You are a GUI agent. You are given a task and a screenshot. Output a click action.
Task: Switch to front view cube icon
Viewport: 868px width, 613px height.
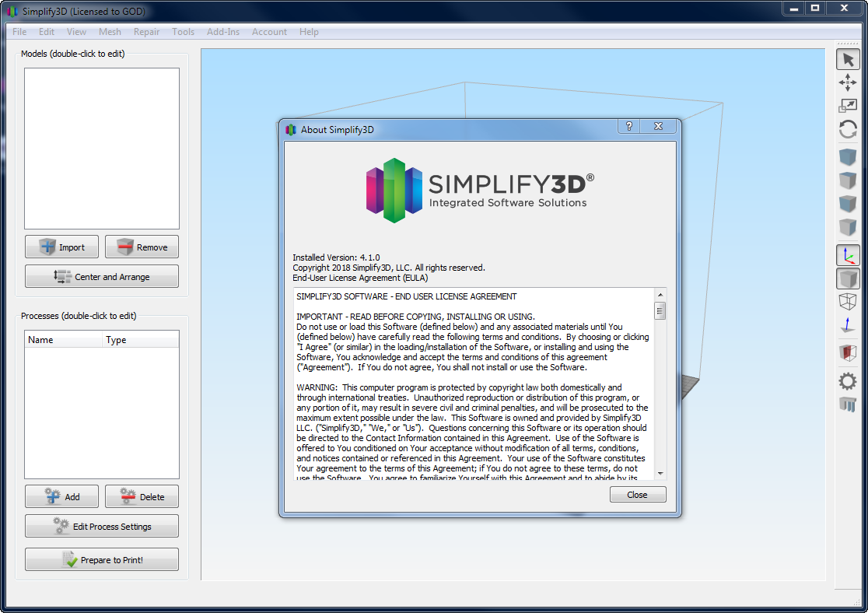(848, 204)
